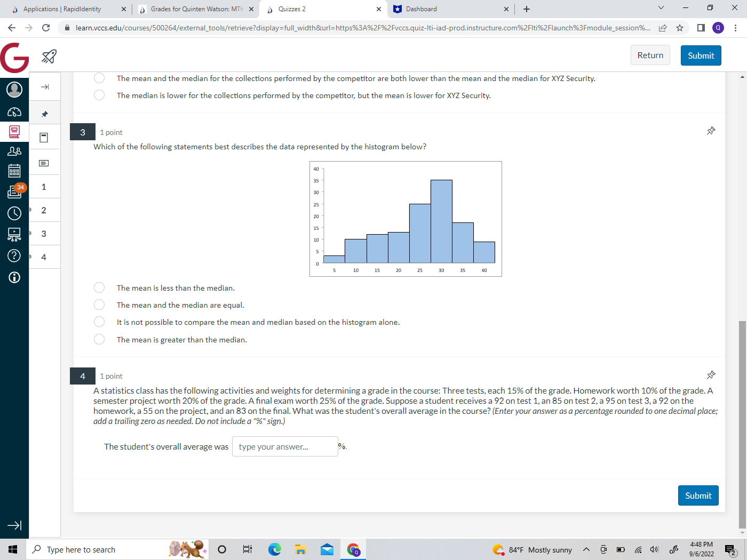Open the Groups people icon

click(x=14, y=151)
